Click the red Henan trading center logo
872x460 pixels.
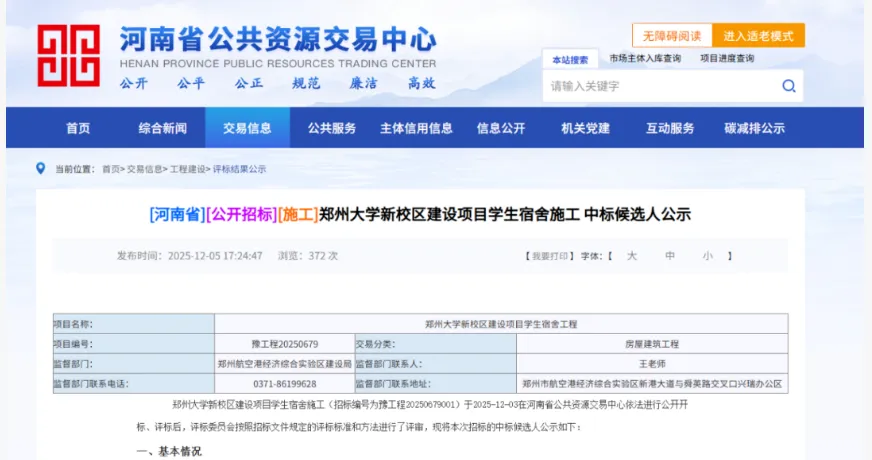[x=68, y=56]
